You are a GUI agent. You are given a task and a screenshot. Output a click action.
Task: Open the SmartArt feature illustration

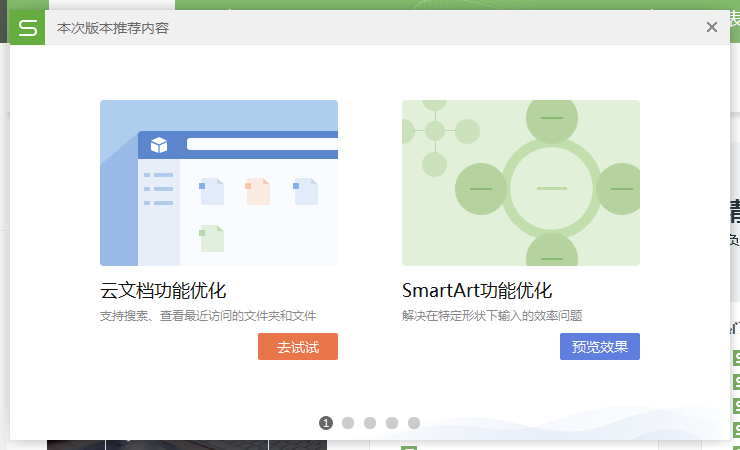(521, 183)
